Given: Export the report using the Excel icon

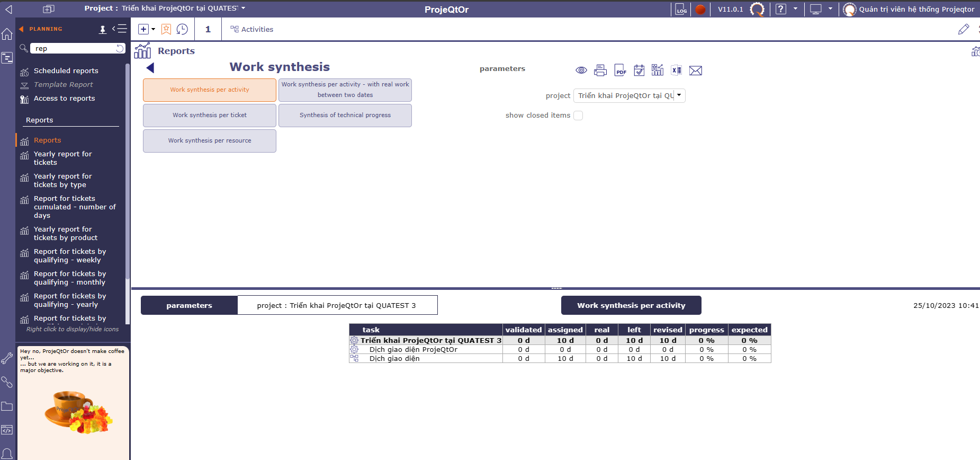Looking at the screenshot, I should tap(676, 70).
